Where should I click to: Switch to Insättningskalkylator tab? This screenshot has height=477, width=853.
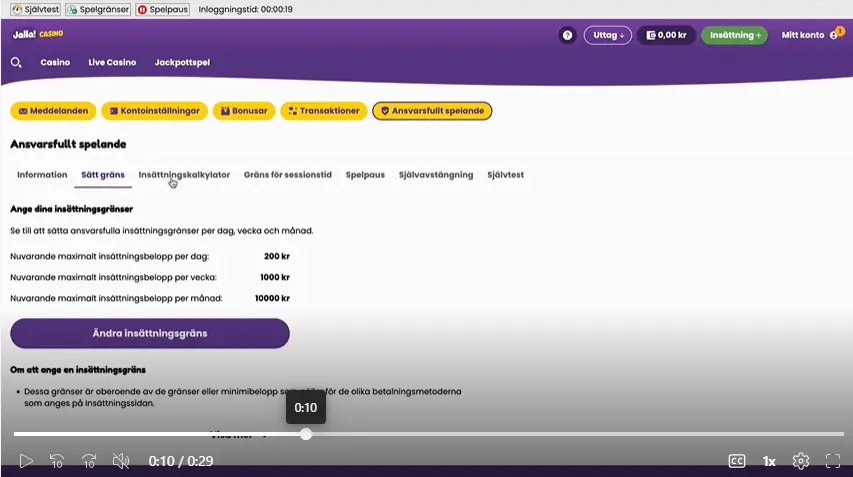pos(184,175)
